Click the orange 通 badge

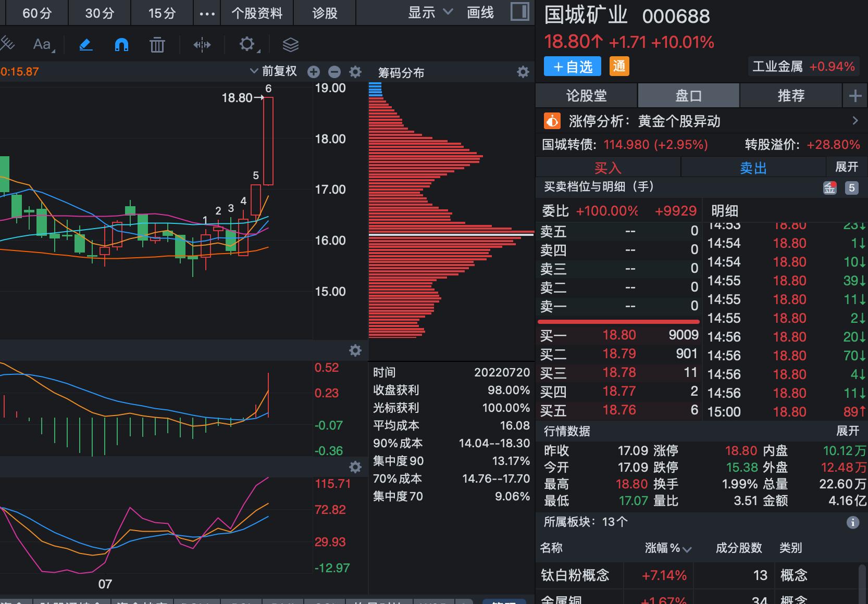pyautogui.click(x=619, y=67)
